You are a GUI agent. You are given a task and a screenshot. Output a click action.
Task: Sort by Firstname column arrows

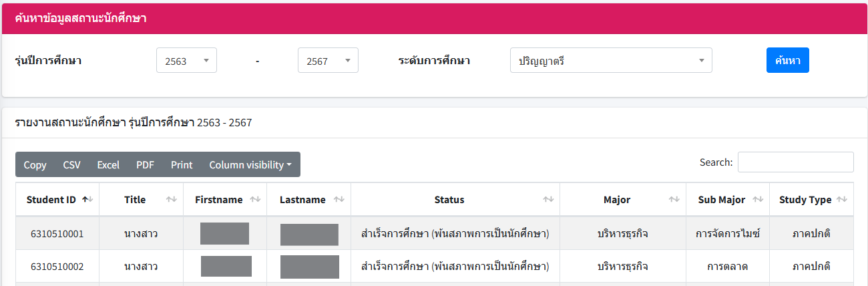(x=255, y=200)
